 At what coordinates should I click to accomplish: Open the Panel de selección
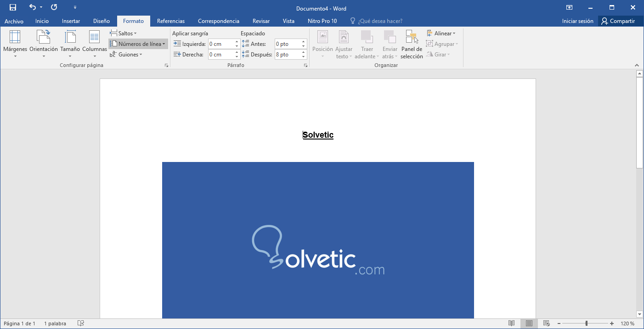pos(412,44)
